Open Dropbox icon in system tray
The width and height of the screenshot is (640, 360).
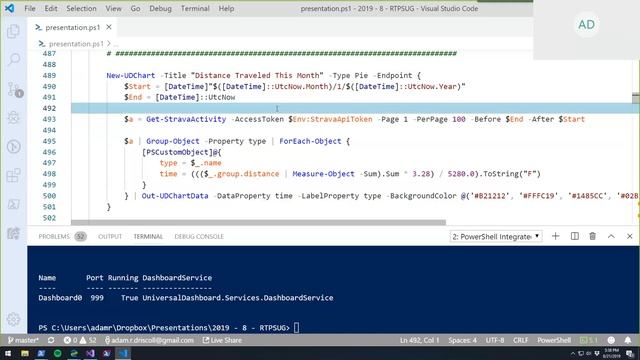597,353
